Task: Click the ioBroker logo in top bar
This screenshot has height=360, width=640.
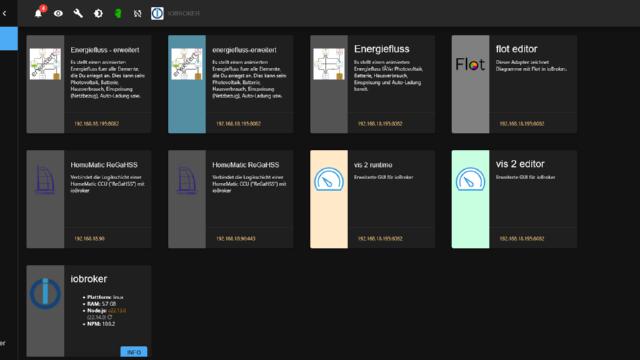Action: [157, 13]
